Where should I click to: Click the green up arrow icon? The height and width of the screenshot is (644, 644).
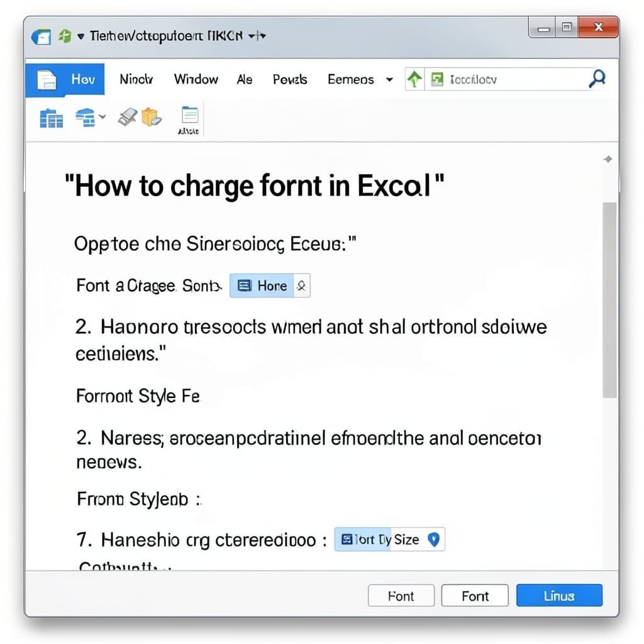pyautogui.click(x=414, y=79)
